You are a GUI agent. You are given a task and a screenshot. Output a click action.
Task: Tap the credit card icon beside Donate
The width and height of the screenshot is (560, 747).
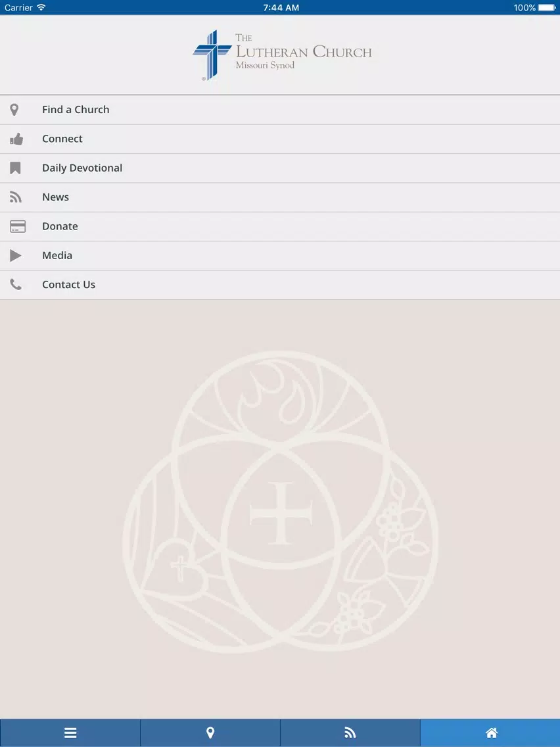pyautogui.click(x=18, y=226)
